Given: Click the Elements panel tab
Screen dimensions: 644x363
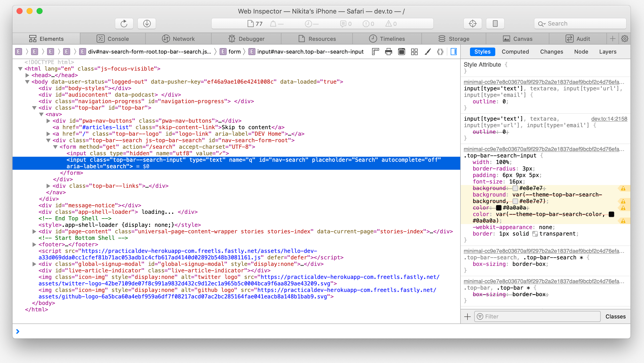Looking at the screenshot, I should [46, 39].
